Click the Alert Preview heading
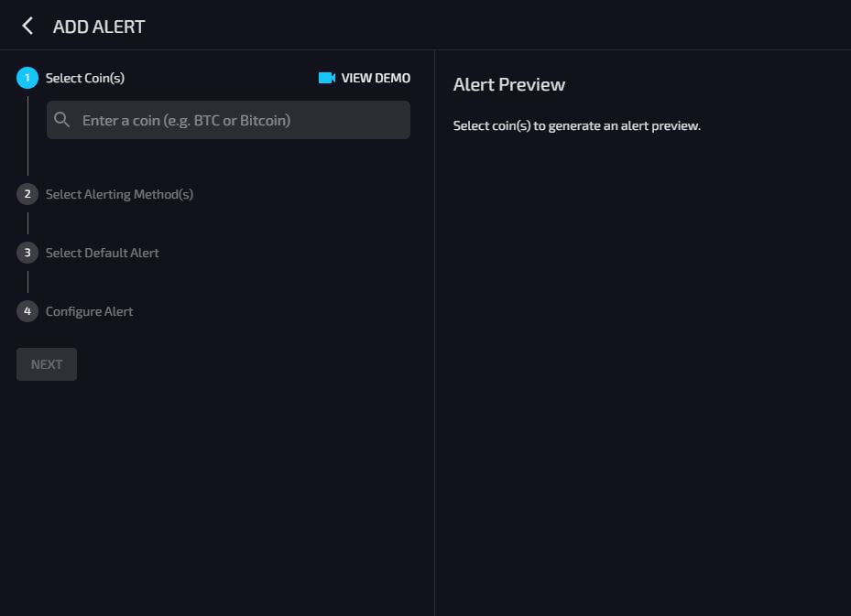The height and width of the screenshot is (616, 851). (x=509, y=84)
